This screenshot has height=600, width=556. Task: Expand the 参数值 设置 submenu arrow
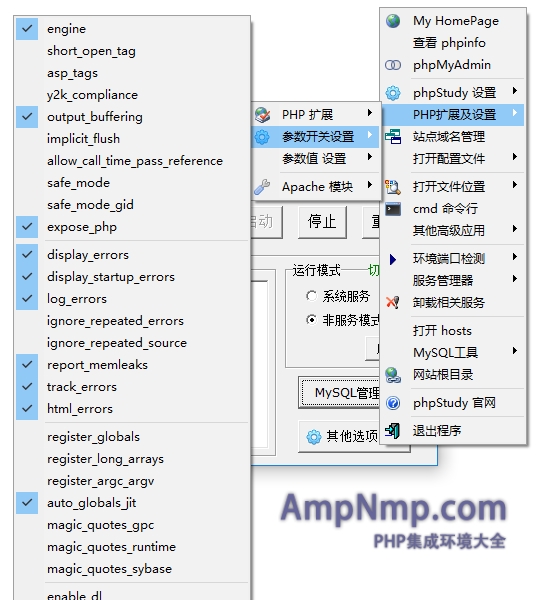click(x=370, y=157)
